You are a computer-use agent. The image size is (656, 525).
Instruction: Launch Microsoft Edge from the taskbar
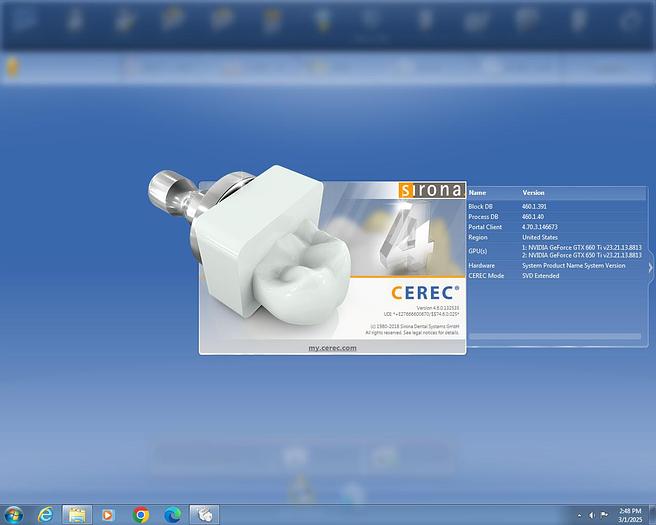coord(172,515)
